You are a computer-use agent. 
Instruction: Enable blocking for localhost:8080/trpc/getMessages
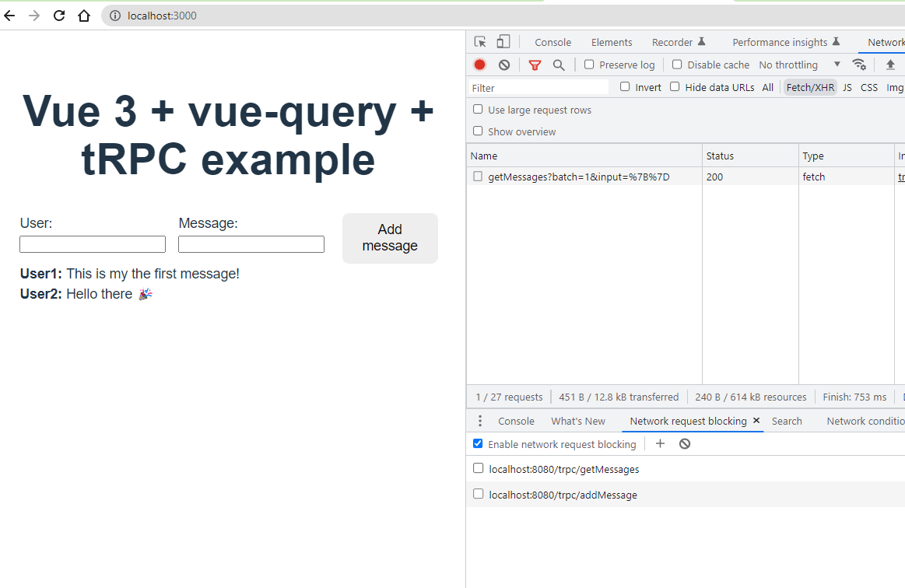[478, 468]
